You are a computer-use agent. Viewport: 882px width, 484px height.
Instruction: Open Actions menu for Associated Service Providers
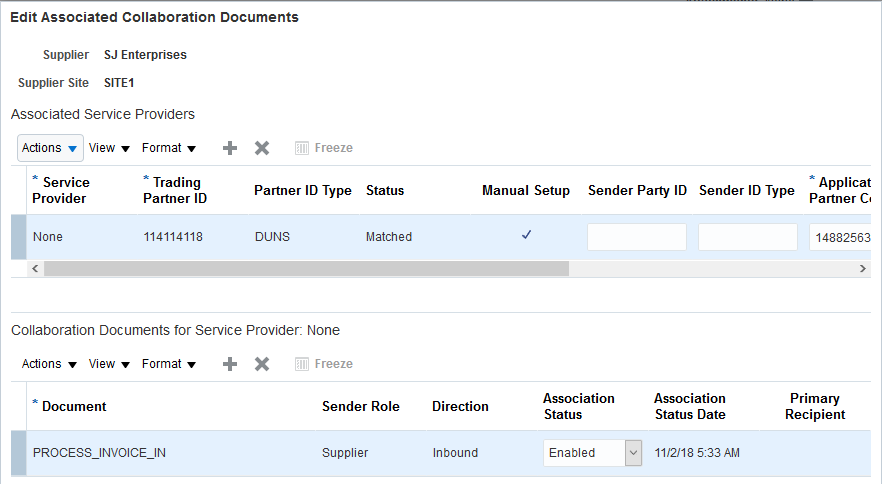pyautogui.click(x=50, y=148)
